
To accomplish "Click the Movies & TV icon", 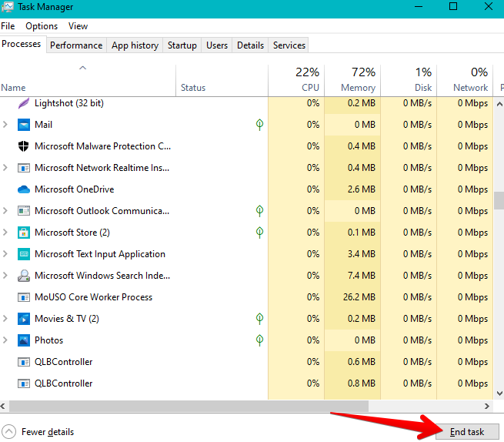I will point(24,319).
